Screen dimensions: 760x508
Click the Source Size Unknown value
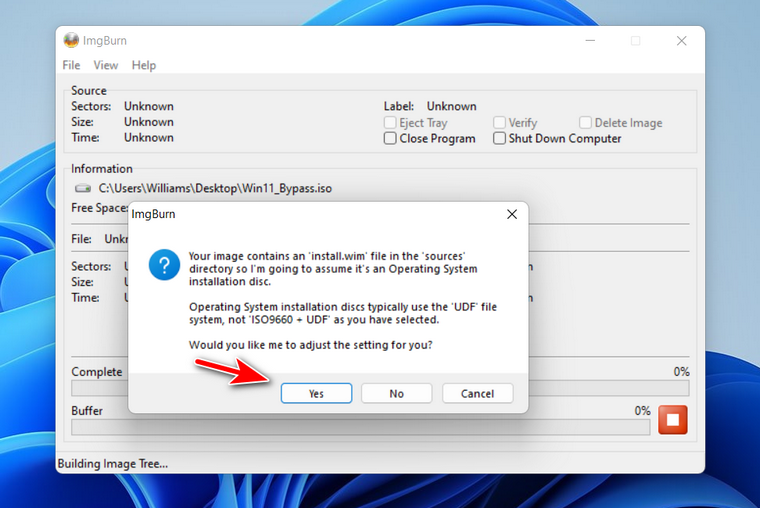(149, 122)
